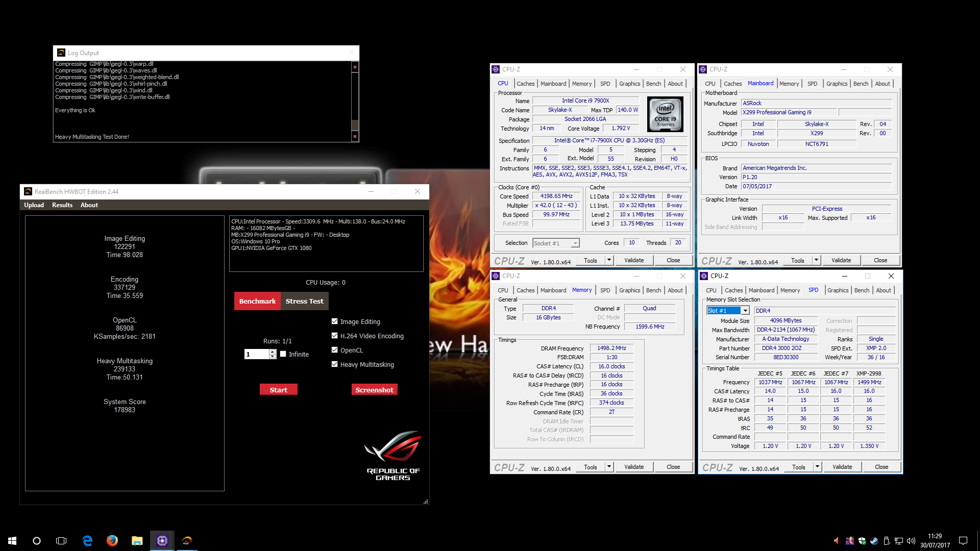Toggle the OpenCL checkbox
Screen dimensions: 980x551
click(335, 350)
